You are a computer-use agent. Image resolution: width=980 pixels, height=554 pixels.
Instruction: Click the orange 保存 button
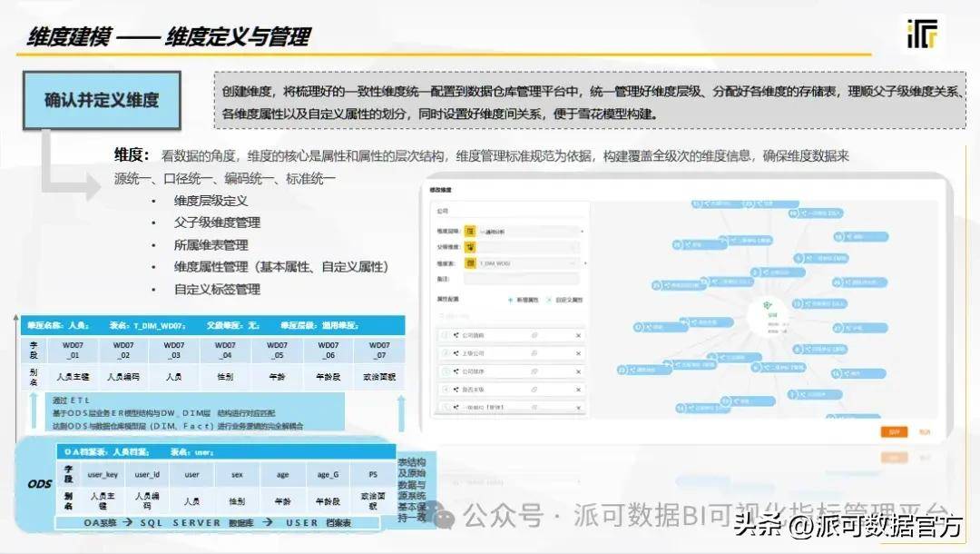[x=893, y=431]
